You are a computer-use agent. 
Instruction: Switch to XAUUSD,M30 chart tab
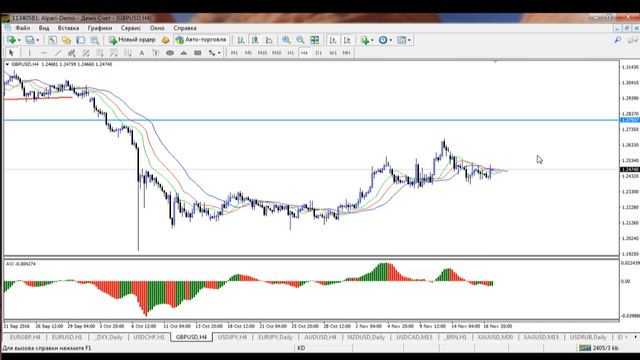click(495, 337)
